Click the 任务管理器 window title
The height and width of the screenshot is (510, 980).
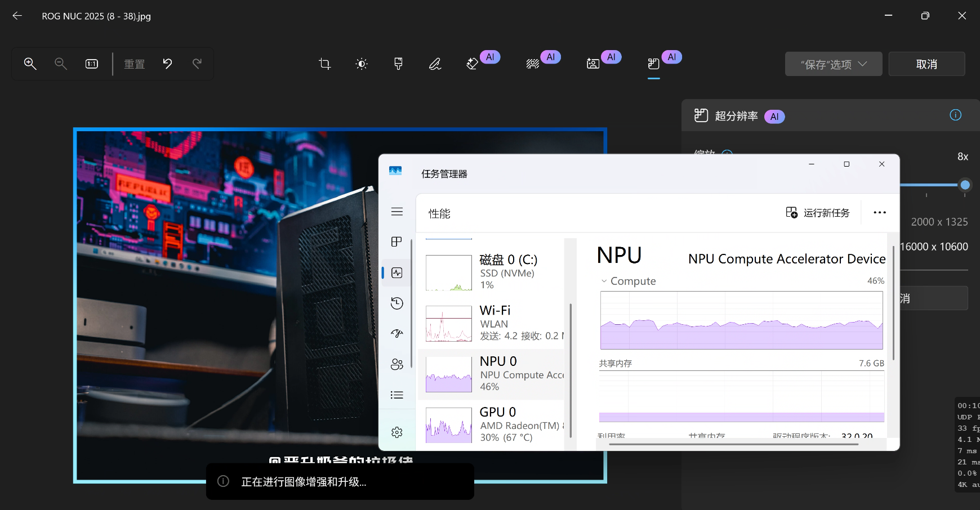point(444,174)
